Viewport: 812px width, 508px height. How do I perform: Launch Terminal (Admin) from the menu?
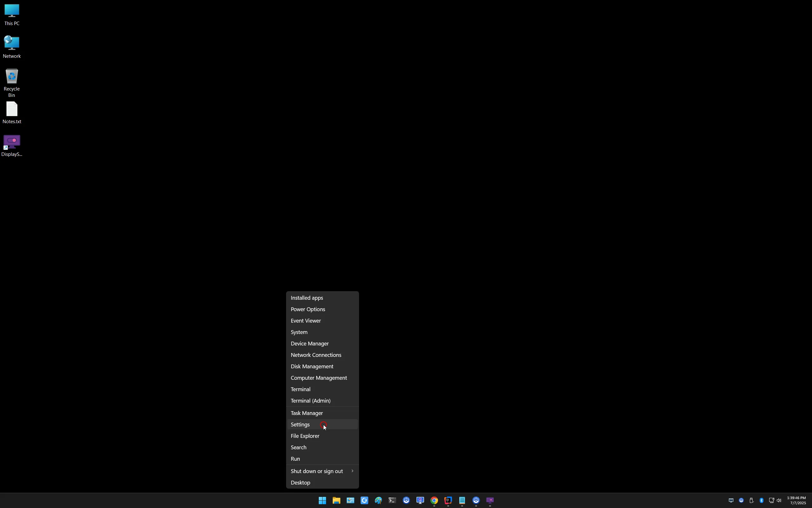(323, 401)
